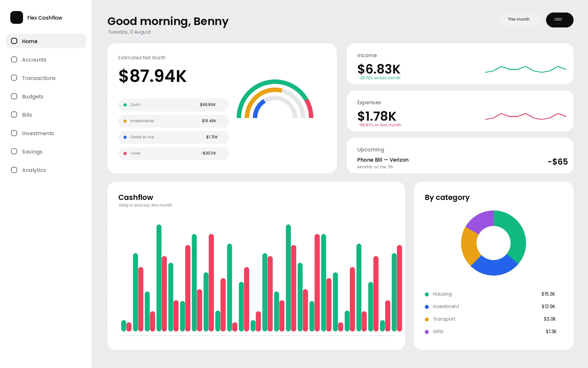This screenshot has height=368, width=588.
Task: Click the $87.94K net worth value
Action: (152, 76)
